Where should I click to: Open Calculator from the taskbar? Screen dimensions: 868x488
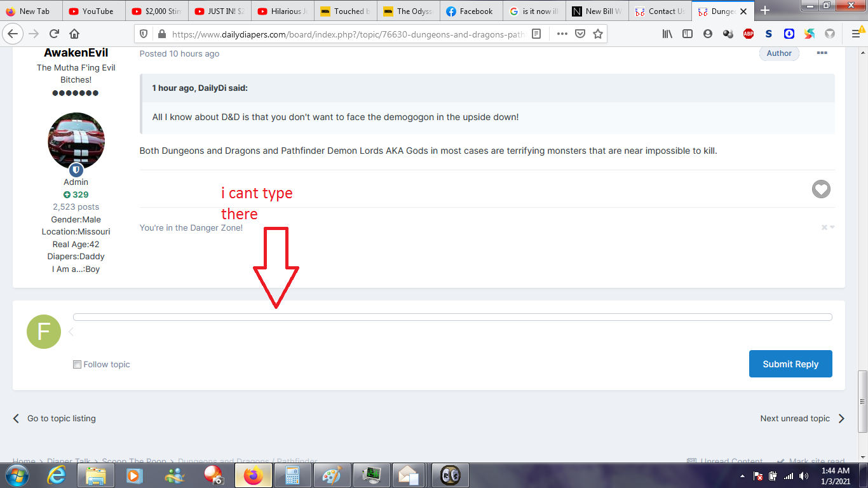click(x=292, y=475)
